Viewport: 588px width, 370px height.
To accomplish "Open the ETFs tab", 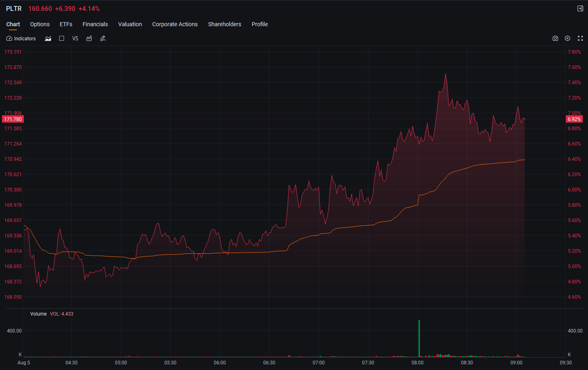I will (66, 24).
